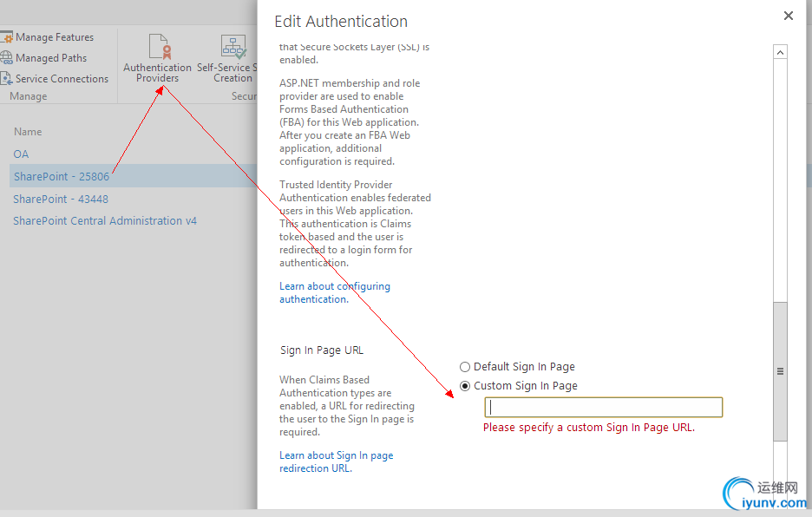Click the dialog scrollbar thumb
The height and width of the screenshot is (517, 812).
pos(780,371)
